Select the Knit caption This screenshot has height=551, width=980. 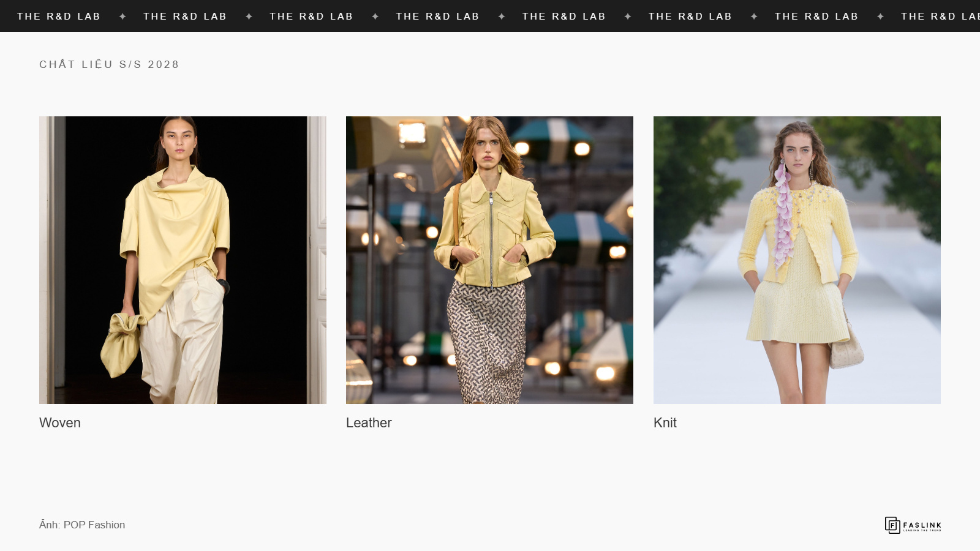pos(665,422)
